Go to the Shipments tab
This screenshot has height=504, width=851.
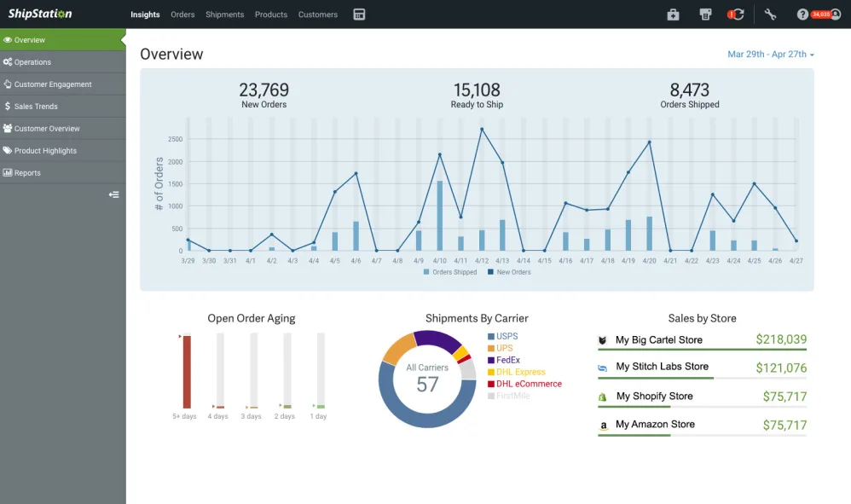[224, 14]
